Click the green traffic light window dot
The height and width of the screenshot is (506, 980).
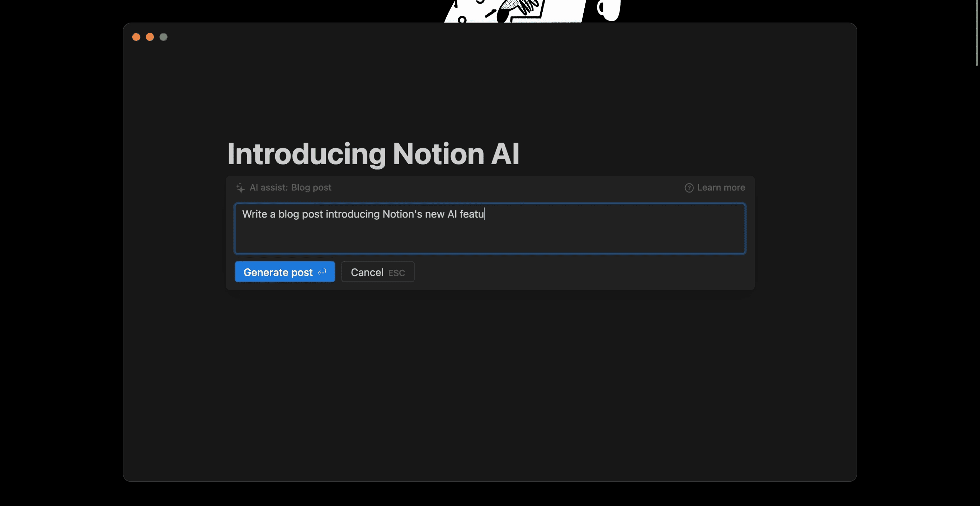(x=163, y=37)
